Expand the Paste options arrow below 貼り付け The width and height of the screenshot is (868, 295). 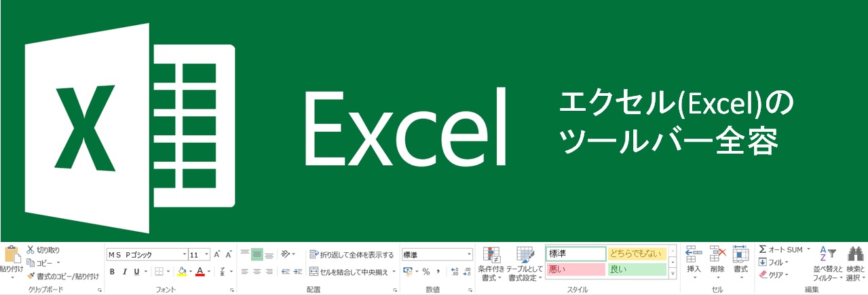tap(12, 277)
